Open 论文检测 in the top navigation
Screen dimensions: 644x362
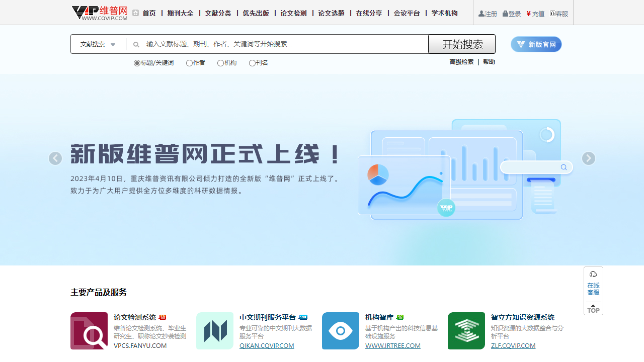click(294, 14)
